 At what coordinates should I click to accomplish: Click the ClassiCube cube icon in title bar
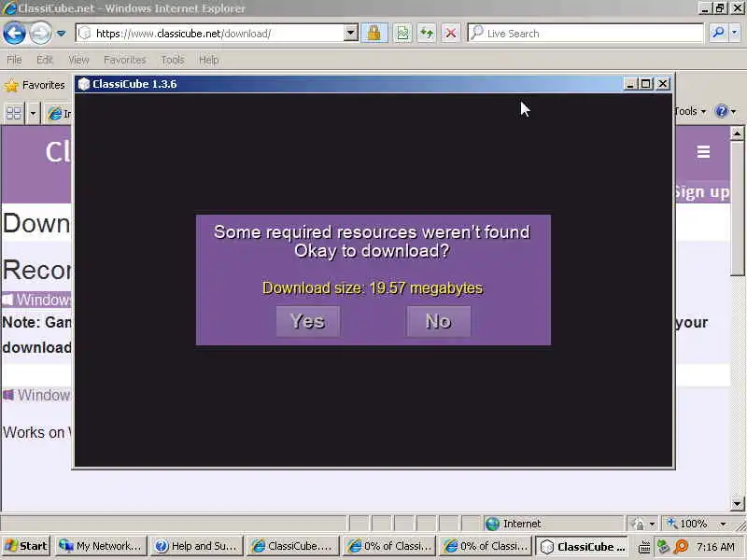(84, 84)
